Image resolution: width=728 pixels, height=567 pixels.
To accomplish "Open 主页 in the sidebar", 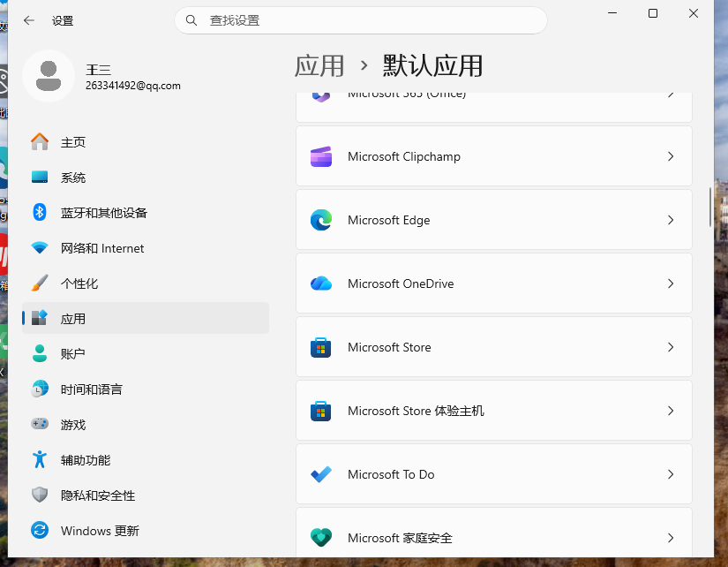I will [146, 142].
